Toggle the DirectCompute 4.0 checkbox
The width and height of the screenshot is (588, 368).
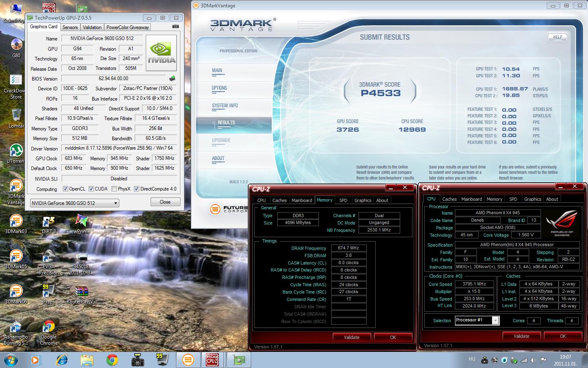coord(137,189)
